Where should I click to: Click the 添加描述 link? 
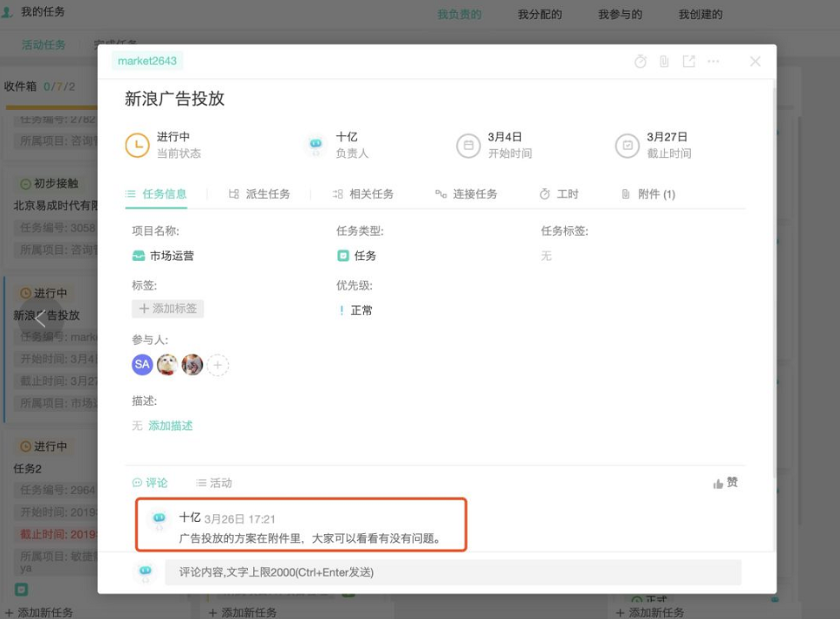tap(171, 426)
